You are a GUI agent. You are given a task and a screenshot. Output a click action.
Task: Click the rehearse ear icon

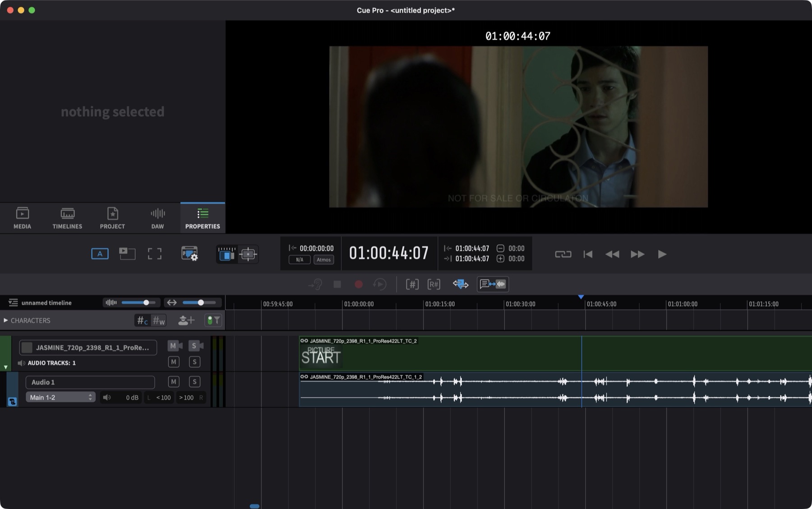(315, 284)
